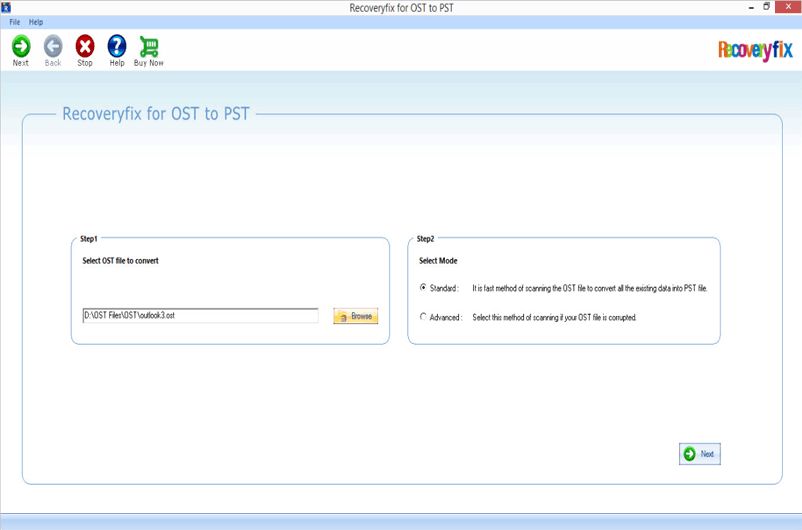The height and width of the screenshot is (530, 802).
Task: Click the 'Recoveryfix for OST to PST' panel heading
Action: click(x=155, y=114)
